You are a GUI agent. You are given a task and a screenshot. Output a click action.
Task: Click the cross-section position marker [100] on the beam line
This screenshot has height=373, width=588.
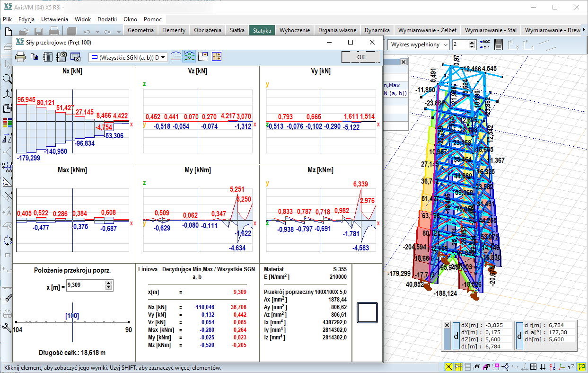72,316
